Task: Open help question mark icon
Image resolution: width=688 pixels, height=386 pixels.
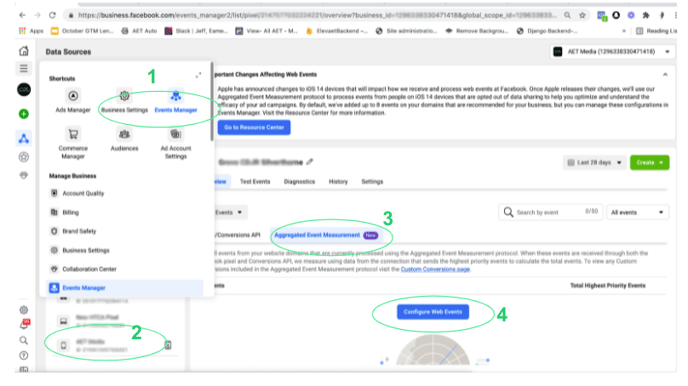Action: click(x=24, y=355)
